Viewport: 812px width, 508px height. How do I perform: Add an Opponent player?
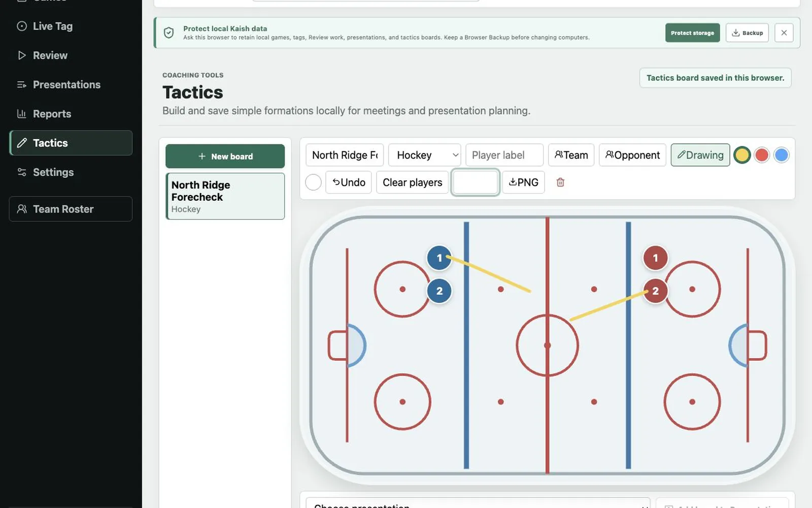tap(632, 155)
